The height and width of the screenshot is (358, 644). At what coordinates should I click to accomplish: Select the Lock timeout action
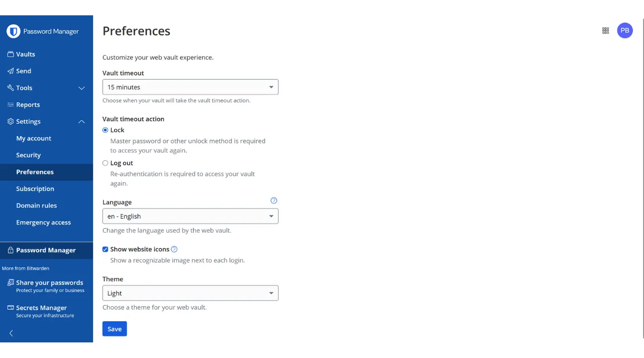105,130
